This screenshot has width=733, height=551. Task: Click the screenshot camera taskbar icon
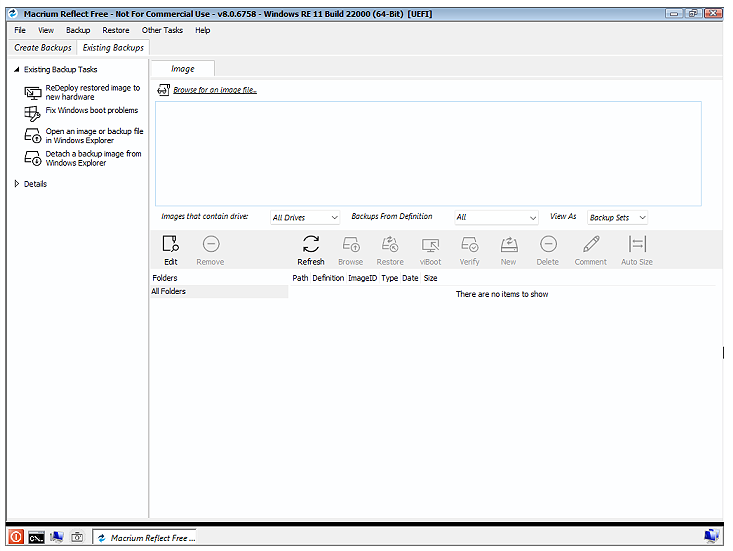(x=78, y=537)
